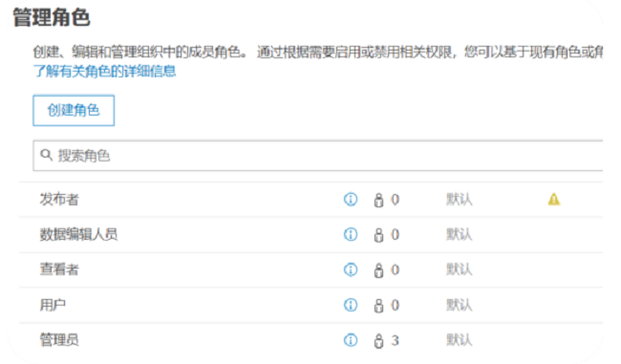Image resolution: width=621 pixels, height=364 pixels.
Task: Show info for the 查看者 role
Action: 351,269
